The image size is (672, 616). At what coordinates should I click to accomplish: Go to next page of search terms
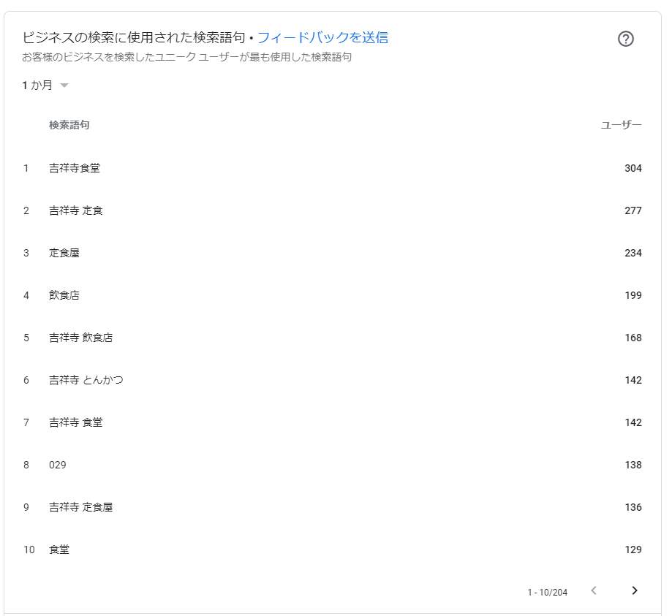pyautogui.click(x=635, y=590)
